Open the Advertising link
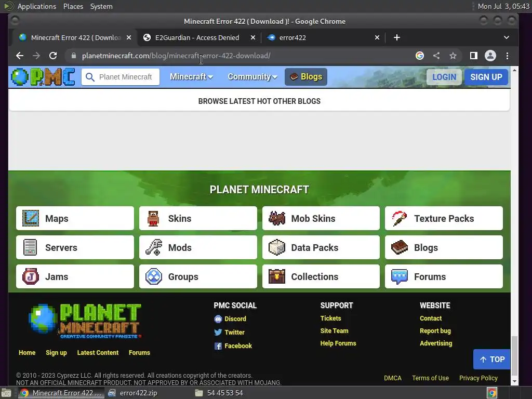The image size is (532, 399). click(436, 343)
